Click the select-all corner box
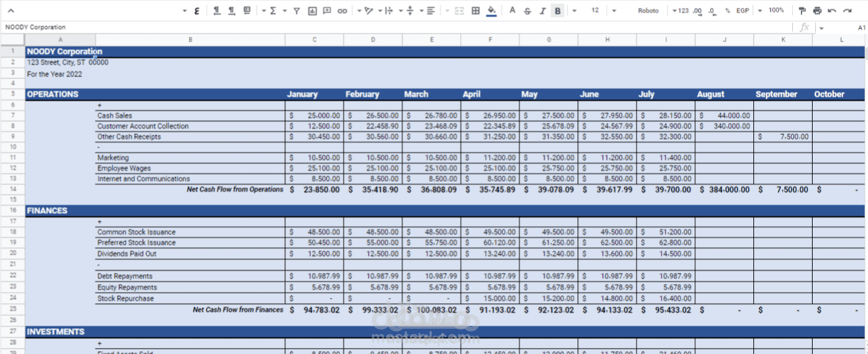The height and width of the screenshot is (354, 868). tap(13, 40)
